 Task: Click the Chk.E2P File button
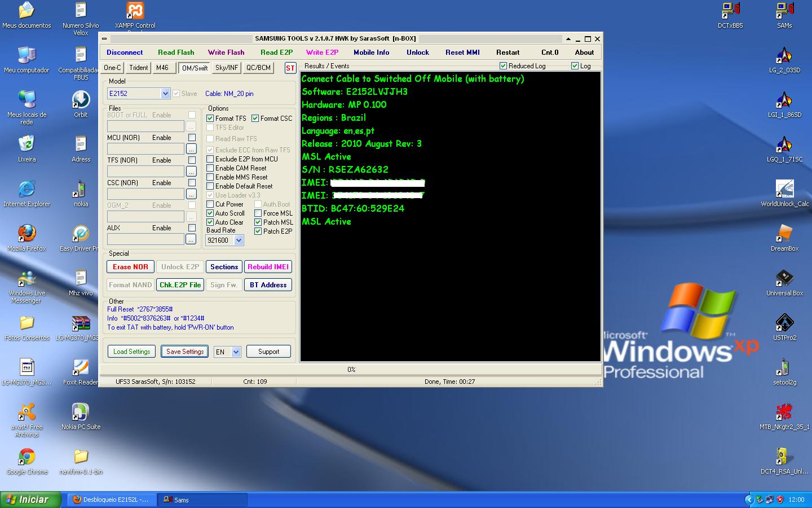tap(180, 285)
